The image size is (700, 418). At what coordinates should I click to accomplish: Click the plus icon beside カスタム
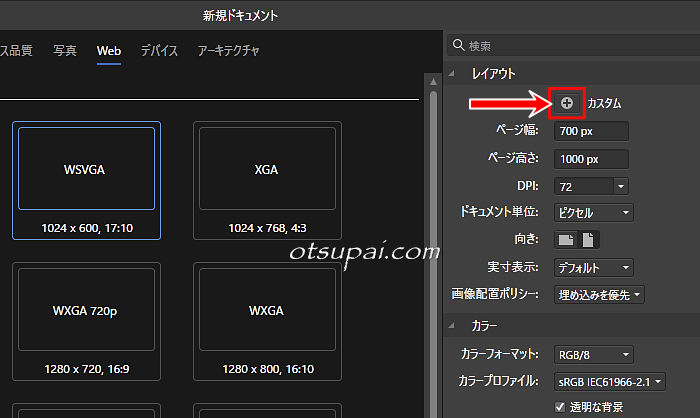(567, 103)
